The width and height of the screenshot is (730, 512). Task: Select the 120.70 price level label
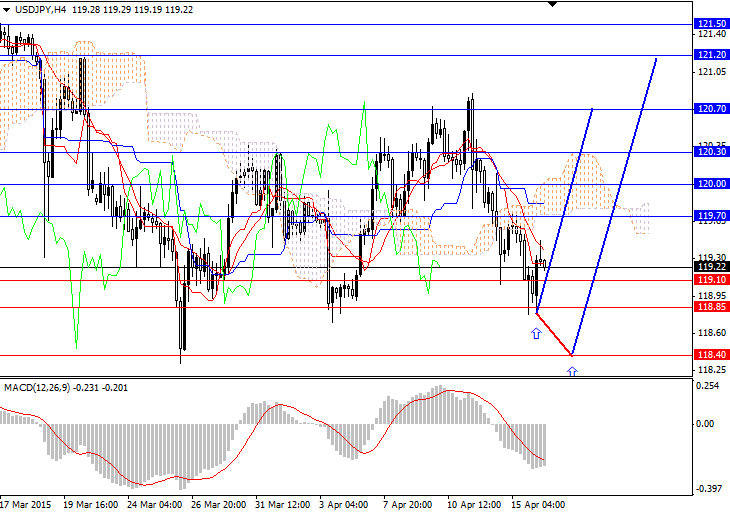(x=711, y=109)
